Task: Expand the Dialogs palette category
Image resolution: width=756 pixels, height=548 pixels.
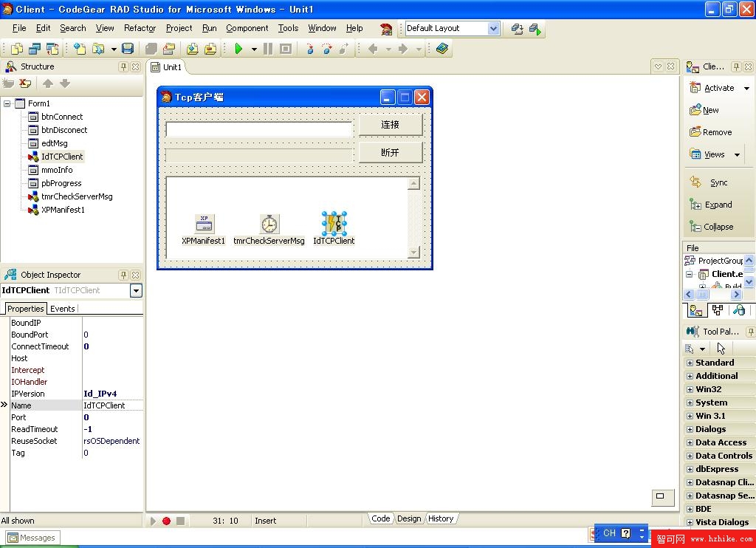Action: click(690, 429)
